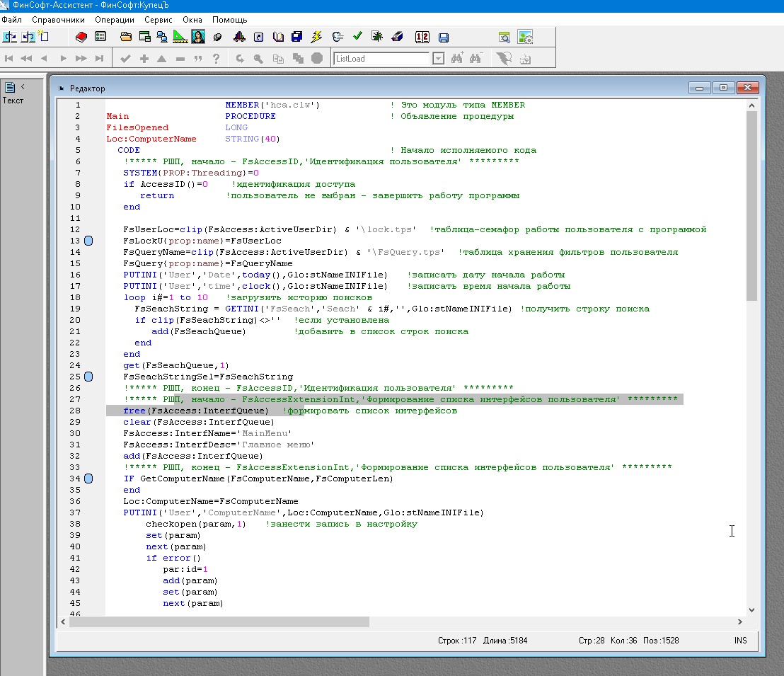This screenshot has width=784, height=676.
Task: Open the Файл menu
Action: [x=11, y=20]
